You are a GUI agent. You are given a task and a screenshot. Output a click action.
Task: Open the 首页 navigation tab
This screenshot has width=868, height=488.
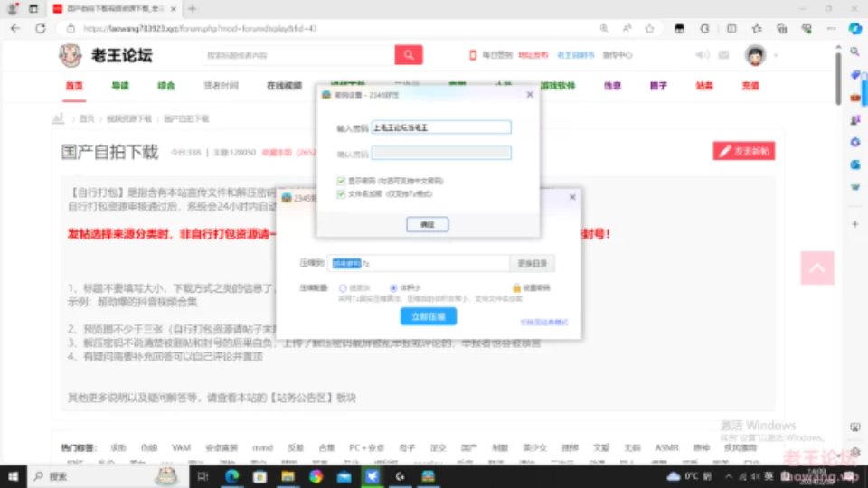(x=74, y=86)
